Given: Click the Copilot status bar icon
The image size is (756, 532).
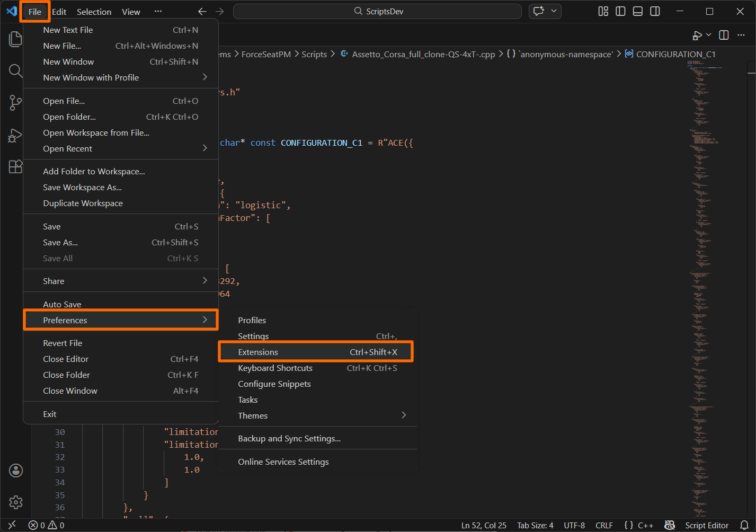Looking at the screenshot, I should 670,525.
